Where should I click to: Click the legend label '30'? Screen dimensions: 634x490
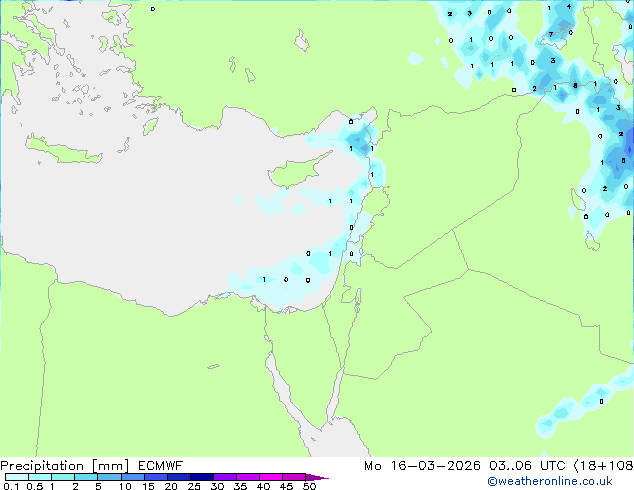[217, 486]
